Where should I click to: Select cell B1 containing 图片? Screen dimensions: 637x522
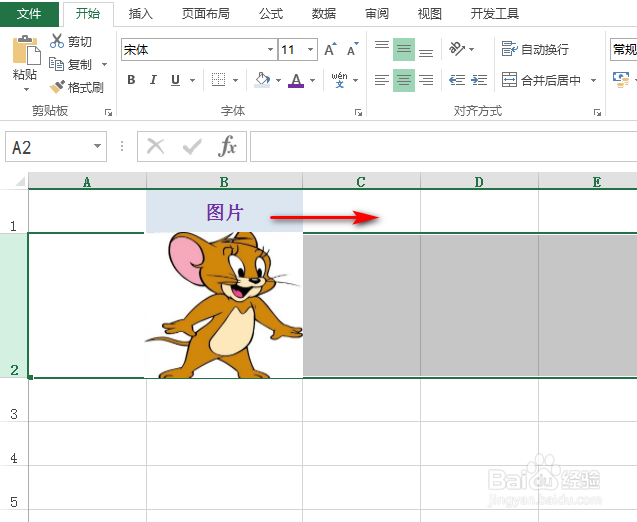click(224, 212)
